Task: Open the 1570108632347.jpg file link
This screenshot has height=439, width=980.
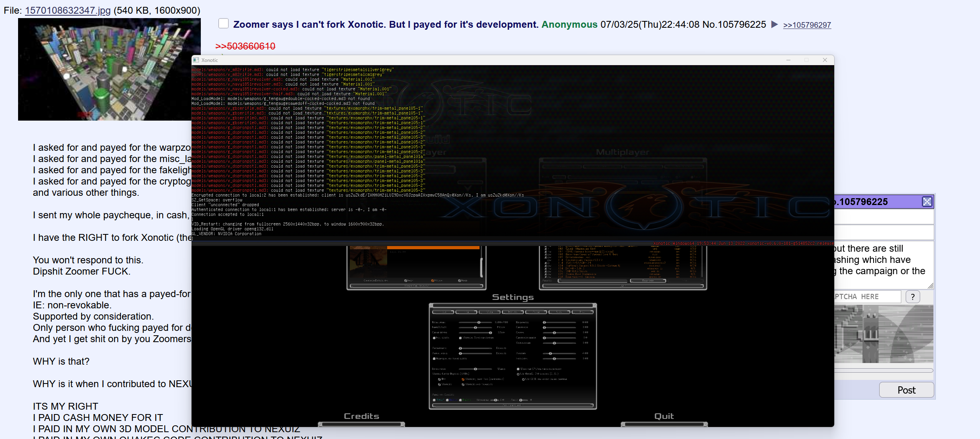Action: pos(68,10)
